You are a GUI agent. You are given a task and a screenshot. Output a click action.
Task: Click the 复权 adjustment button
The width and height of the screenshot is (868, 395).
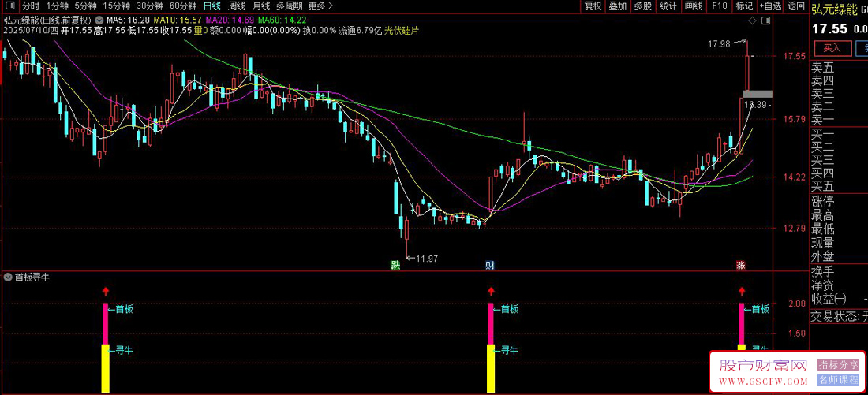click(593, 6)
